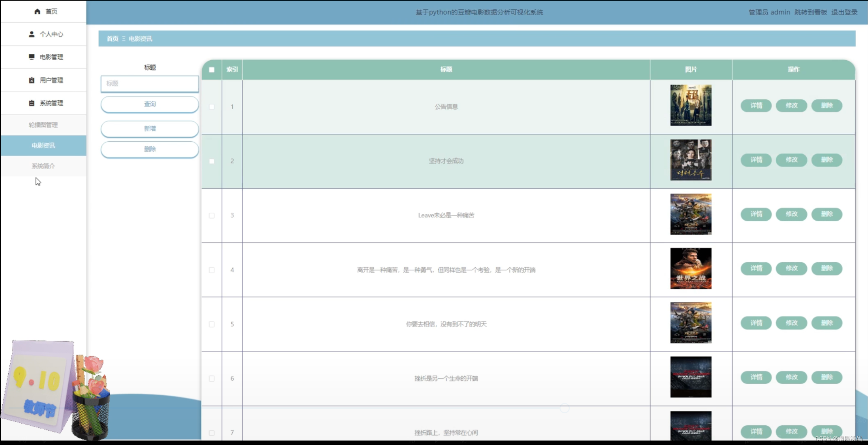Click the 系统简介 sidebar item

point(42,165)
